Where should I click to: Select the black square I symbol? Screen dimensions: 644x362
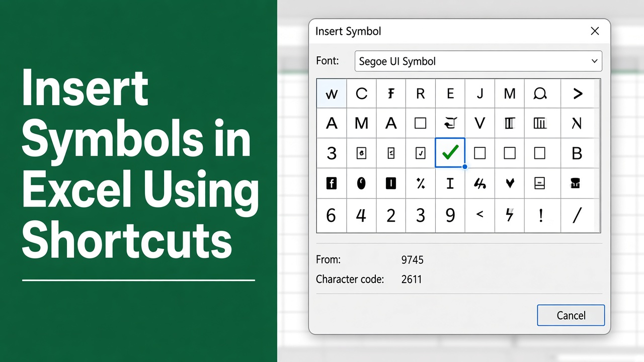point(391,184)
